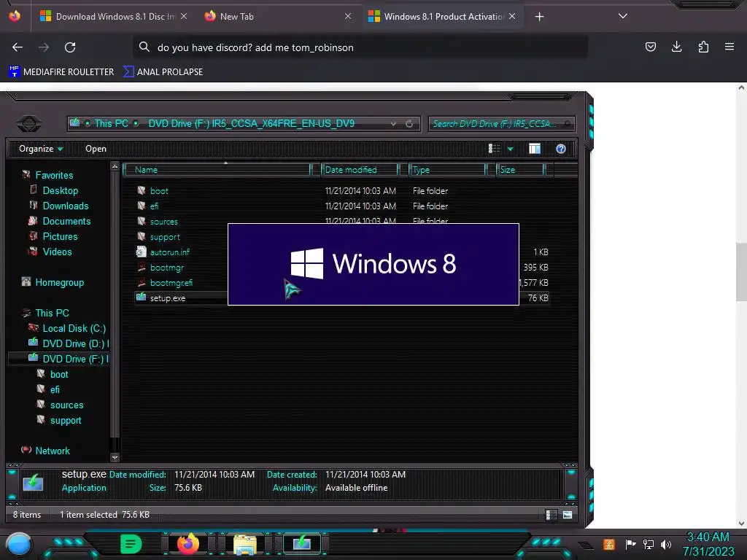Select the sources folder in file list
Screen dimensions: 747x560
164,222
